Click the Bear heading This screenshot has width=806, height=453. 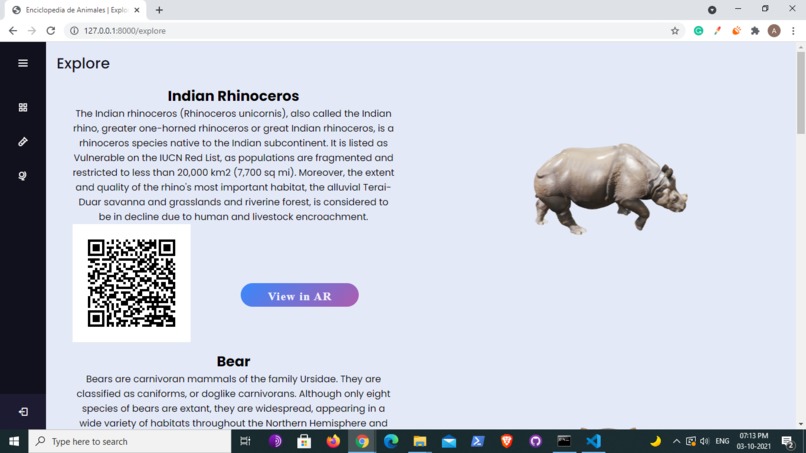tap(233, 361)
